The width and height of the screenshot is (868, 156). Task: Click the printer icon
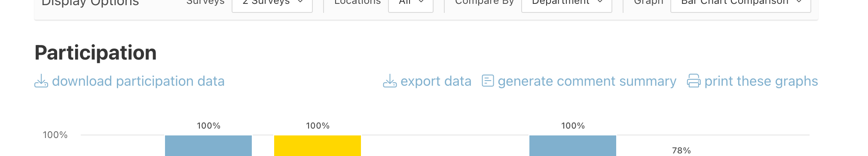694,81
